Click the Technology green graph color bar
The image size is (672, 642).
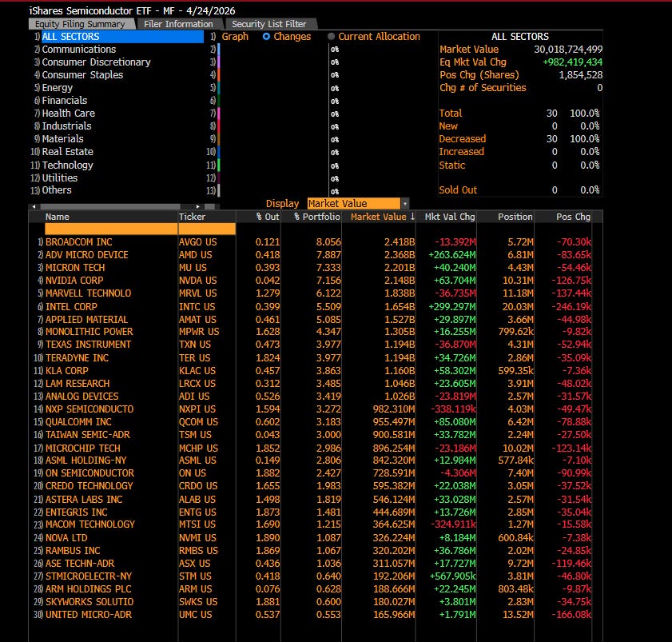coord(219,165)
